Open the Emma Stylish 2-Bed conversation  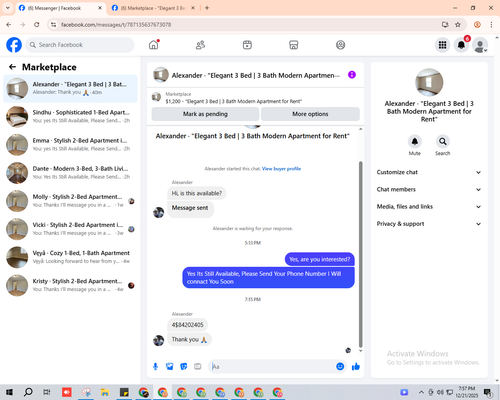click(70, 145)
